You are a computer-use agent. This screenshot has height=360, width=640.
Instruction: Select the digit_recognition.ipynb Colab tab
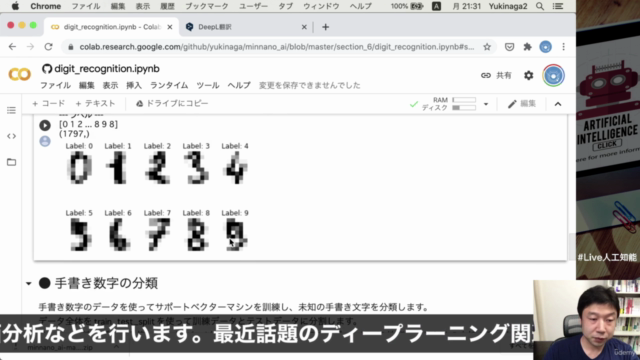point(111,27)
